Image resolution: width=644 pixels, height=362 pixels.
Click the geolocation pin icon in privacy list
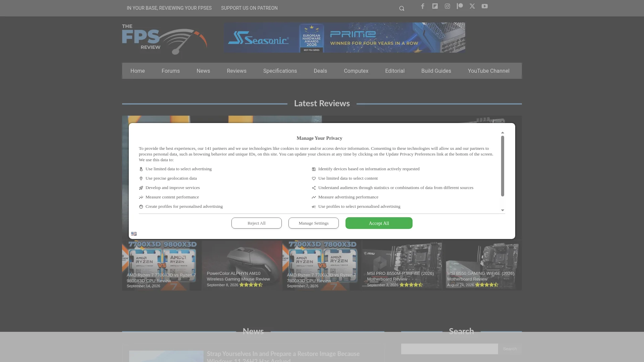141,179
